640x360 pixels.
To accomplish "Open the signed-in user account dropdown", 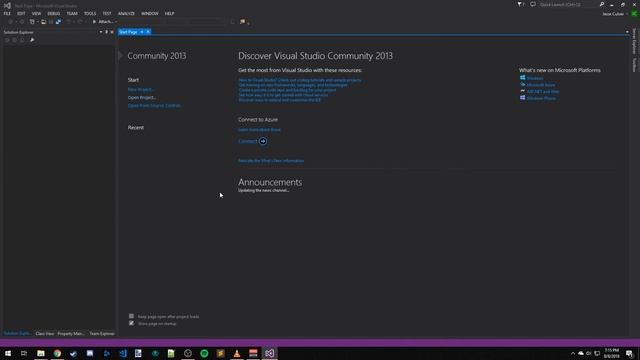I will (x=615, y=14).
